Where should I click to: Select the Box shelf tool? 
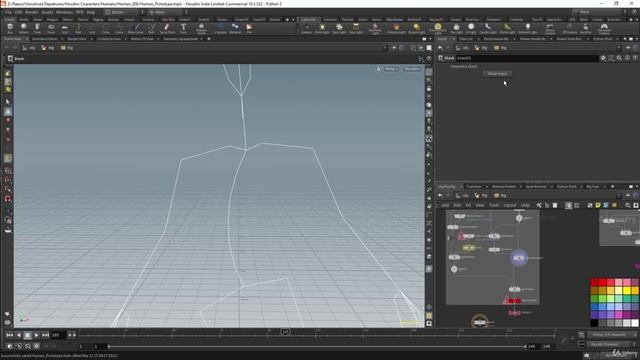(10, 28)
